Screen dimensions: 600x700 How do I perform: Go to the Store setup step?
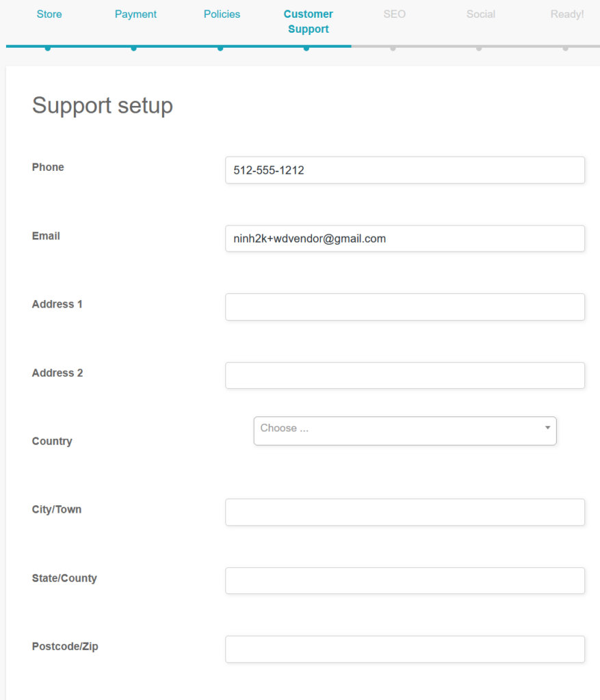click(49, 14)
